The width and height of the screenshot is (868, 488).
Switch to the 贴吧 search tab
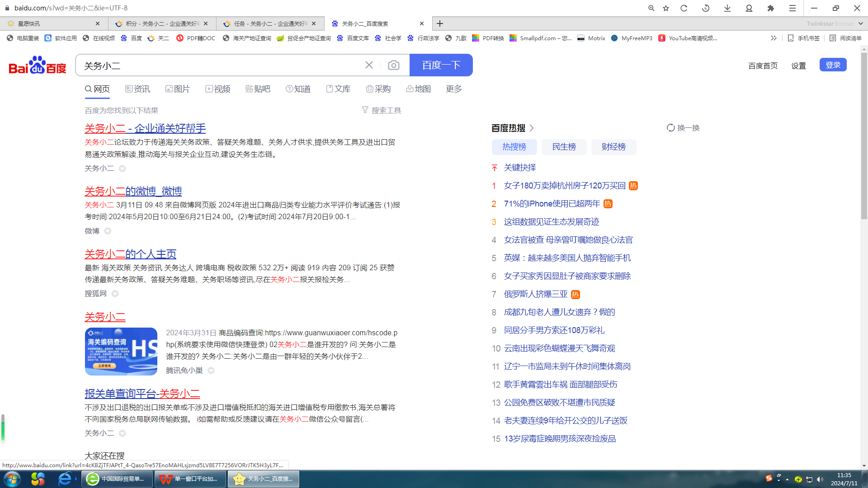(258, 89)
